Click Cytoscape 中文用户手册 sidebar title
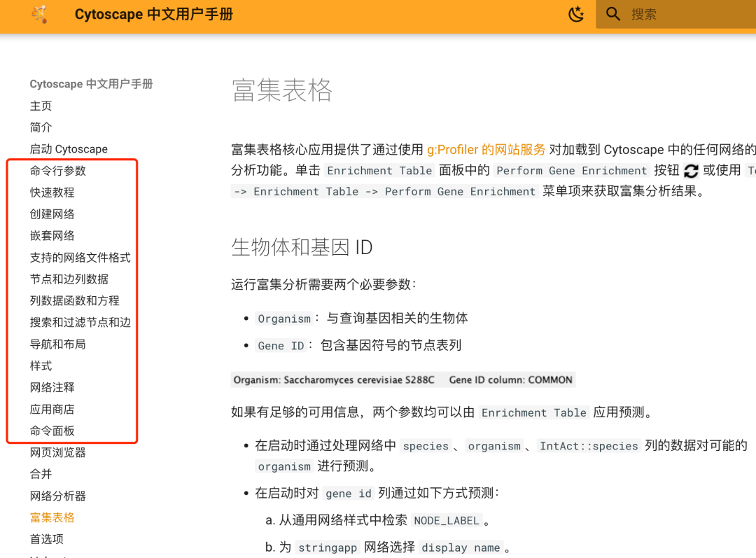 [x=91, y=84]
